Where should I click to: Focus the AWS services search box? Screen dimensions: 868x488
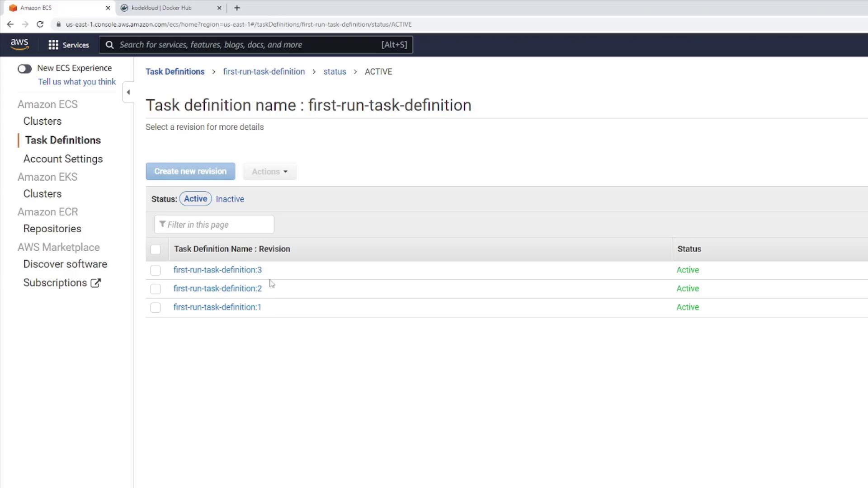pos(256,45)
